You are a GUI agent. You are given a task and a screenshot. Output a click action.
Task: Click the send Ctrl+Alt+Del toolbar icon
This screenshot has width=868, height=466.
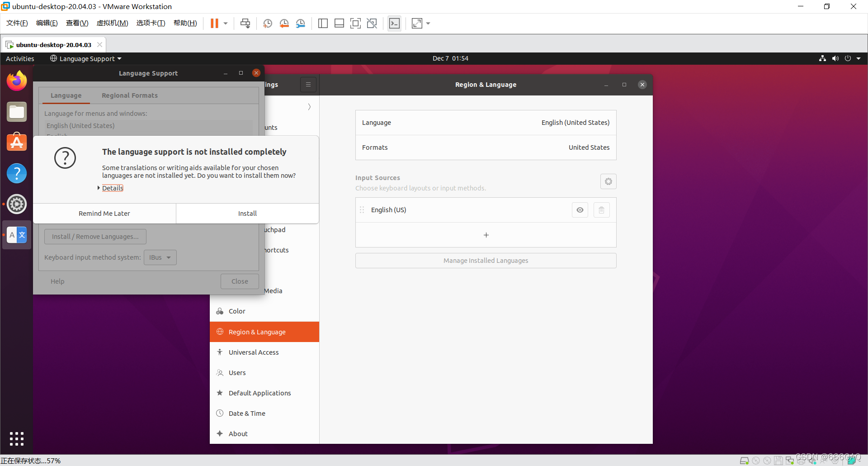pos(245,23)
